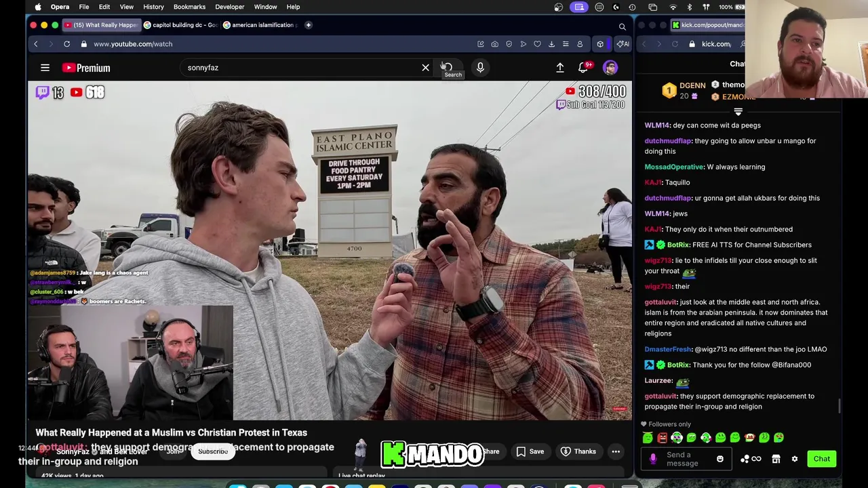Click username DmasterFresh in chat
This screenshot has width=868, height=488.
668,349
